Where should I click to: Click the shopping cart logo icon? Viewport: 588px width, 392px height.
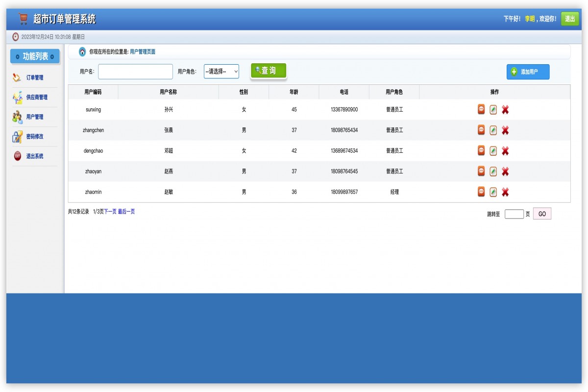pos(23,19)
